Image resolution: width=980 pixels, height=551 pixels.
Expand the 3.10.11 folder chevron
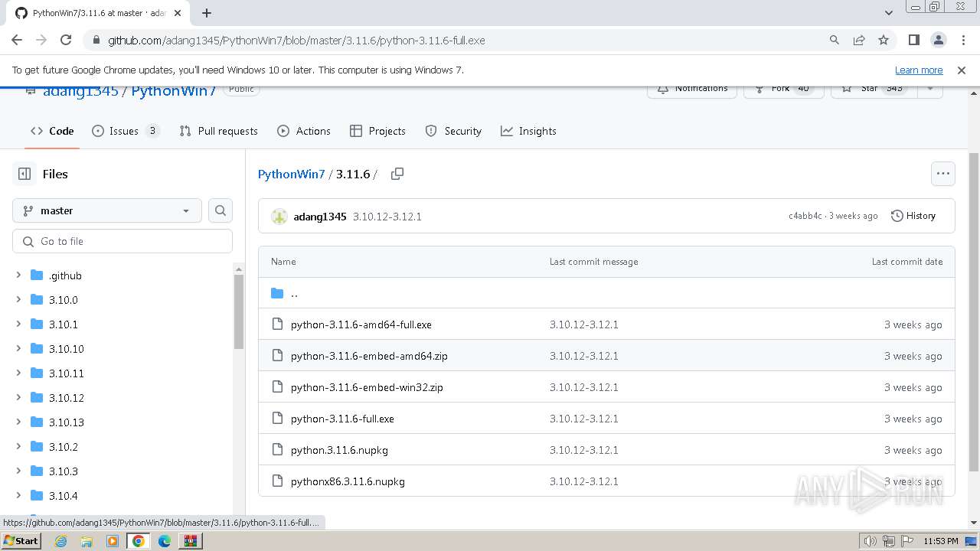click(18, 373)
